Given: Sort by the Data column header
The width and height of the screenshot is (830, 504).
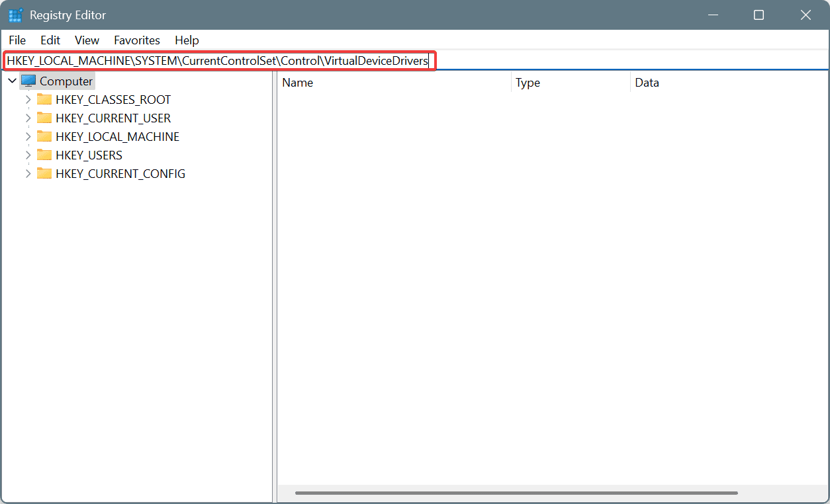Looking at the screenshot, I should (x=729, y=83).
